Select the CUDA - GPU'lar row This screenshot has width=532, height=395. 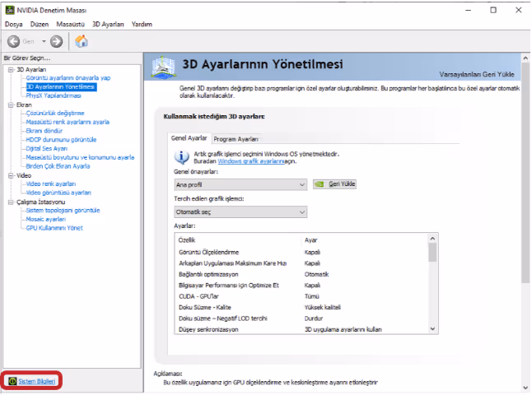pyautogui.click(x=302, y=296)
